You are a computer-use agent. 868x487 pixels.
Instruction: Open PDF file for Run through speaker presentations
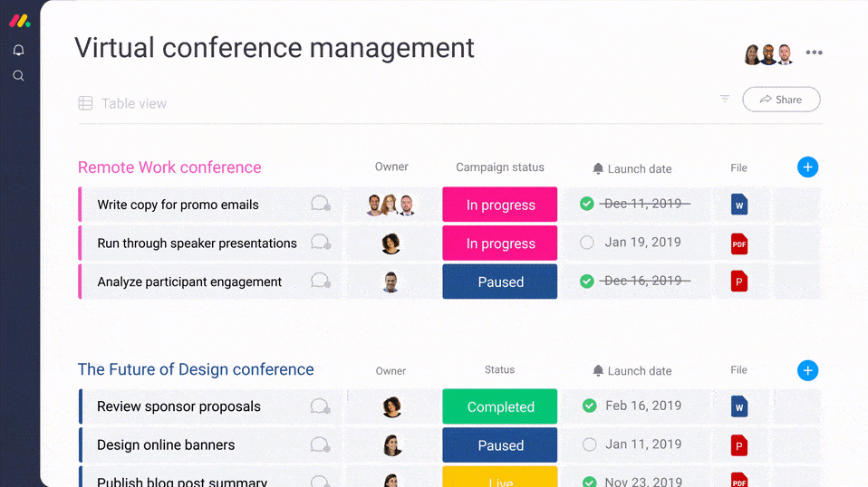pos(739,243)
